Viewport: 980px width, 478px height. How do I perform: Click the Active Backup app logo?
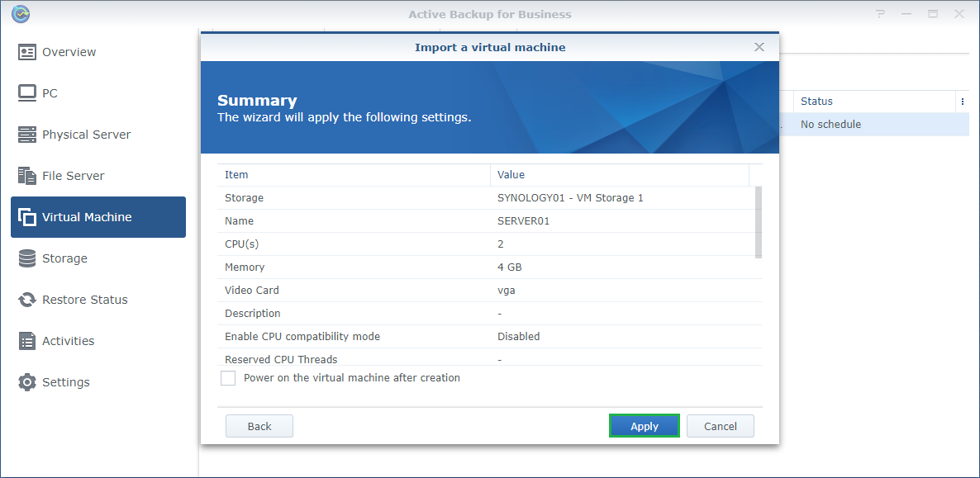(21, 14)
